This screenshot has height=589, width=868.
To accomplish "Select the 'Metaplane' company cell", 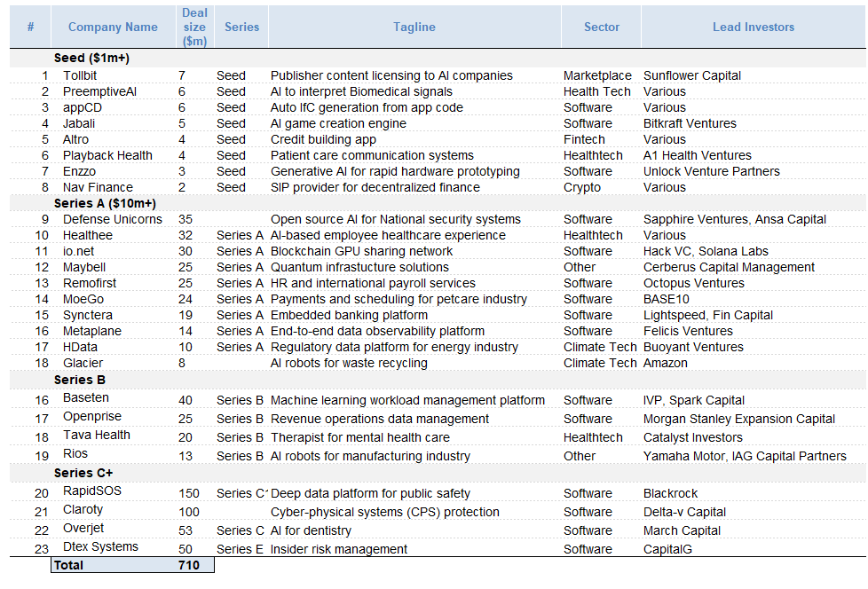I will pyautogui.click(x=92, y=332).
